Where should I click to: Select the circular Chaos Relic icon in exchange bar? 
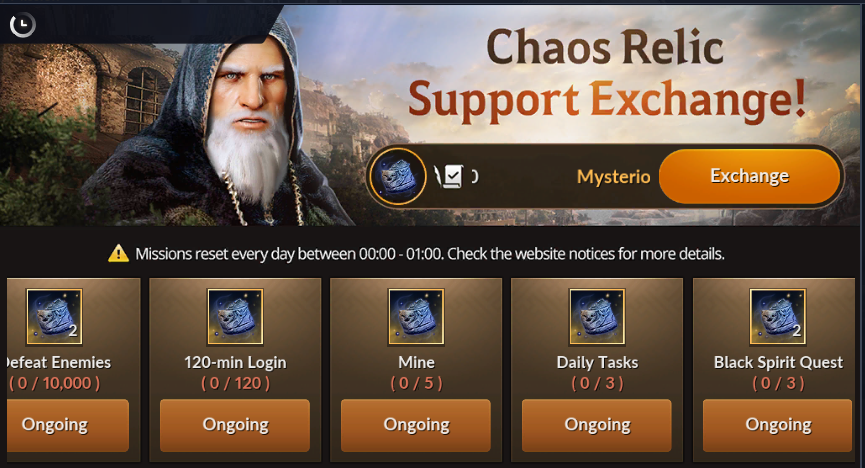pyautogui.click(x=398, y=177)
